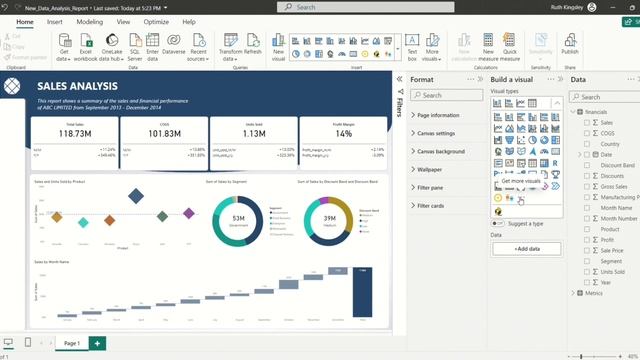Check the Gross Sales field checkbox
Viewport: 640px width, 360px height.
(x=587, y=186)
